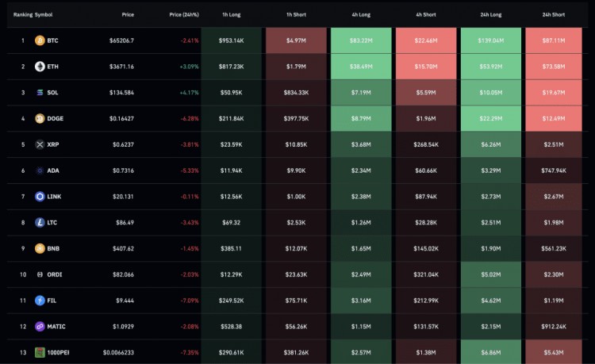The height and width of the screenshot is (364, 595).
Task: Click the Ranking column header
Action: 22,14
